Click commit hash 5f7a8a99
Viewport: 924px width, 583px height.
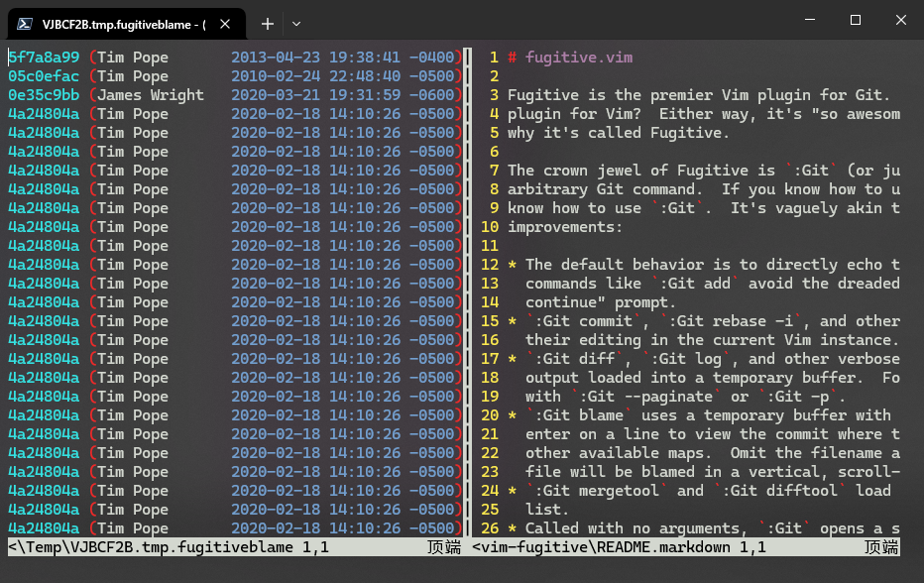click(x=44, y=58)
